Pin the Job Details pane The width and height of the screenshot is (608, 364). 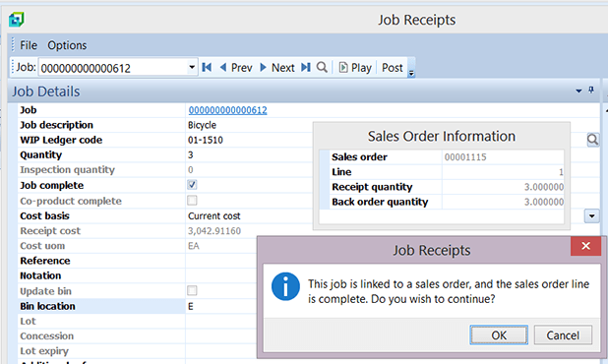(x=591, y=90)
